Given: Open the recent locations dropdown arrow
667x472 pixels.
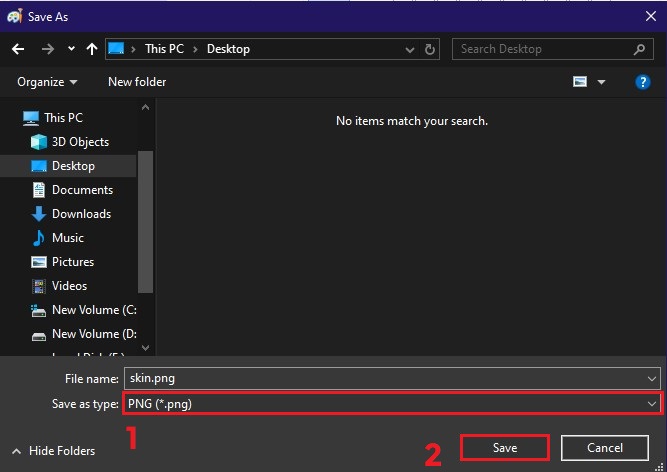Looking at the screenshot, I should pyautogui.click(x=71, y=49).
